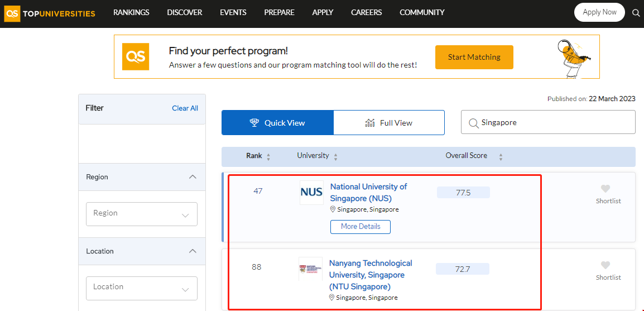Viewport: 644px width, 311px height.
Task: Click Clear All filters link
Action: coord(185,108)
